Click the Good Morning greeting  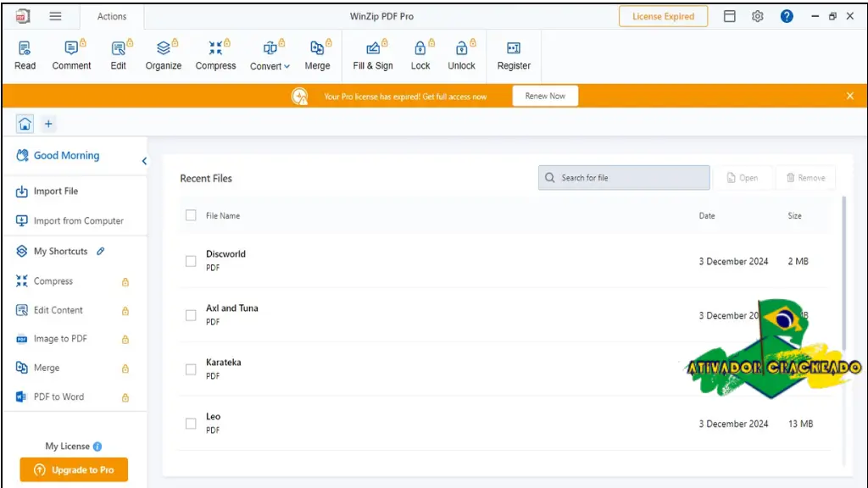(66, 156)
